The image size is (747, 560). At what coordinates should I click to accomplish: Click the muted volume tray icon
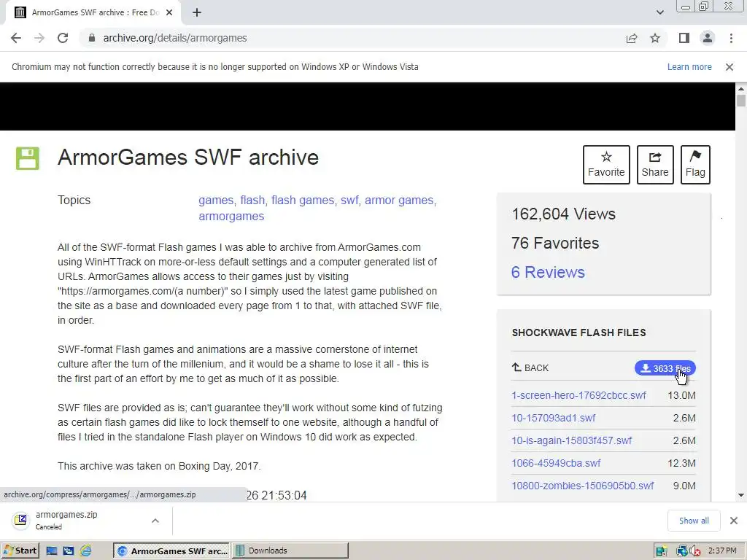tap(694, 551)
